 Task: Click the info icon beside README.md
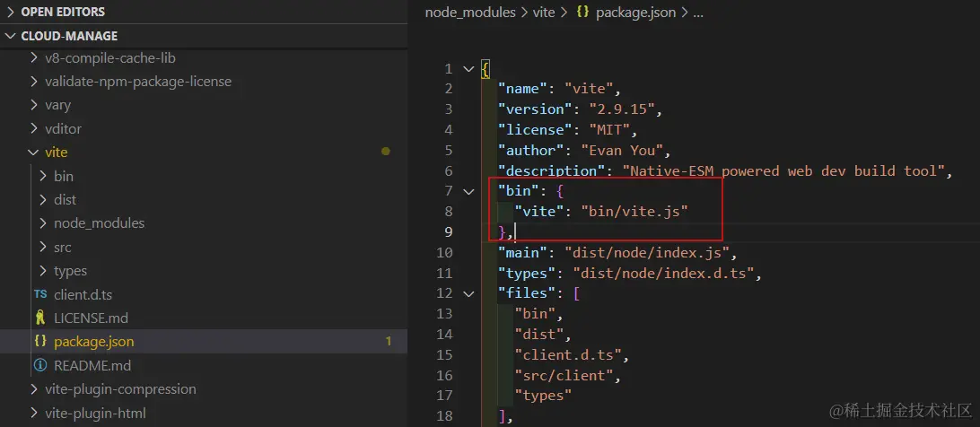[x=40, y=365]
